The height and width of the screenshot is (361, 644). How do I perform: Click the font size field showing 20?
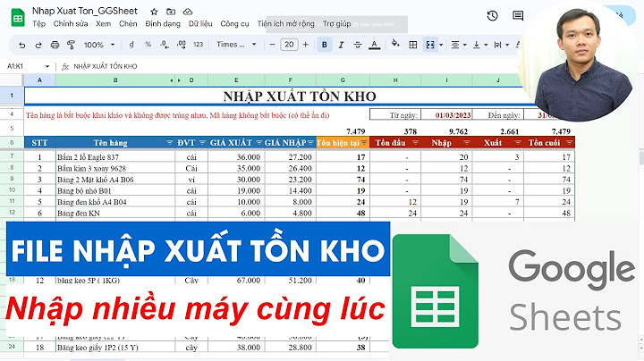tap(289, 45)
